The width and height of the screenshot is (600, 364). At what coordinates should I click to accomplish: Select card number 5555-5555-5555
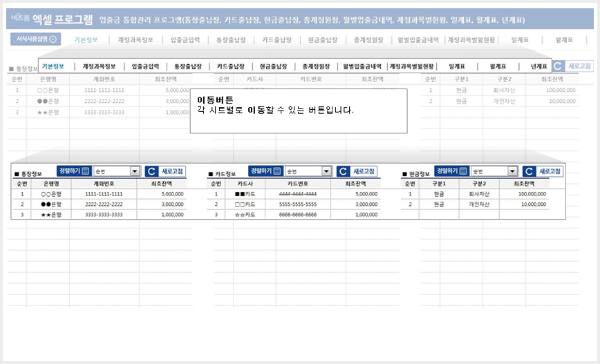[298, 204]
